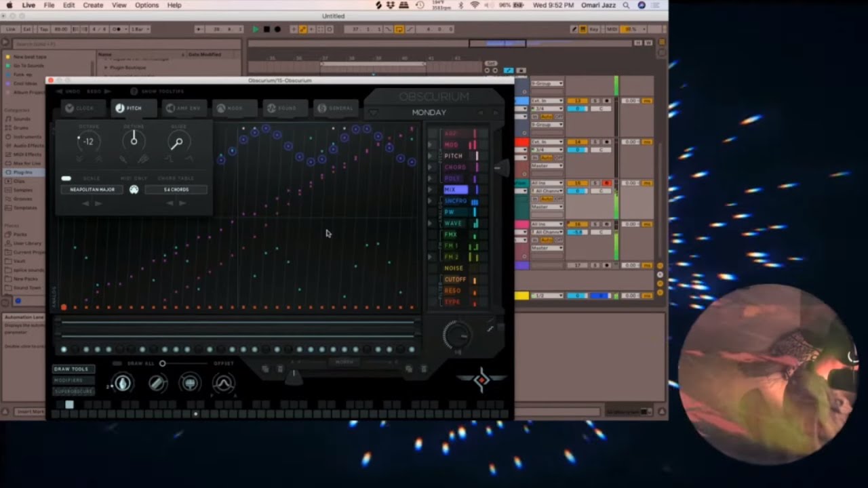Switch to the Amp Env tab
Image resolution: width=868 pixels, height=488 pixels.
[x=183, y=108]
